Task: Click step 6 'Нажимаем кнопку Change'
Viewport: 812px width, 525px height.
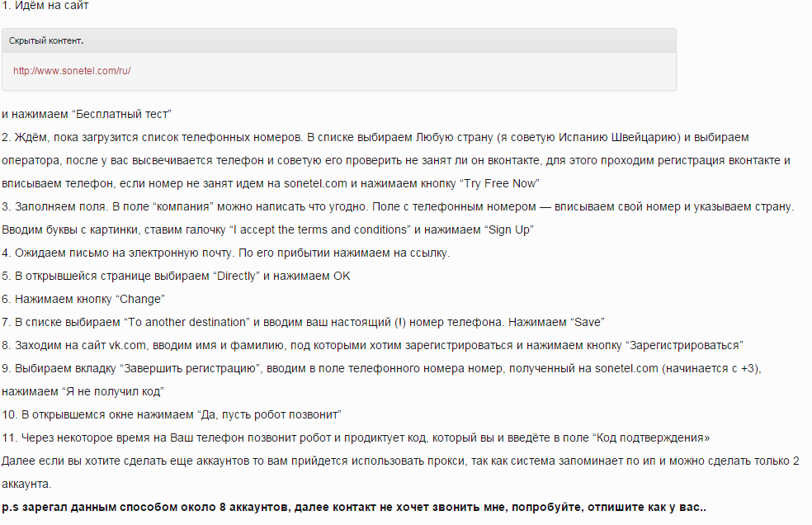Action: coord(83,299)
